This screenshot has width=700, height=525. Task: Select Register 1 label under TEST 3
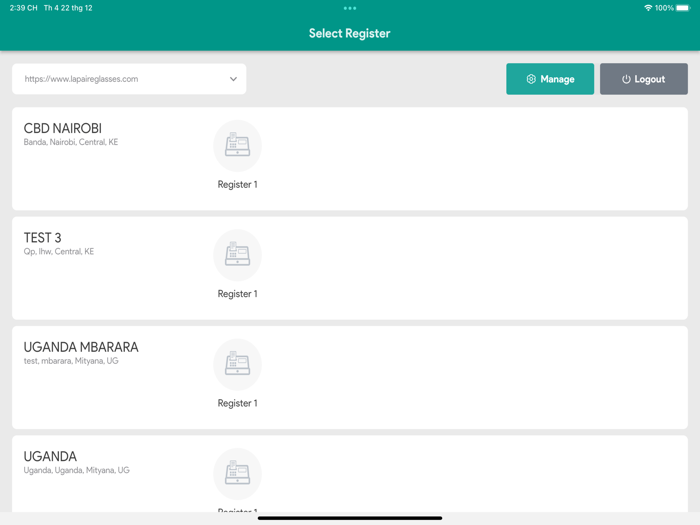(238, 294)
